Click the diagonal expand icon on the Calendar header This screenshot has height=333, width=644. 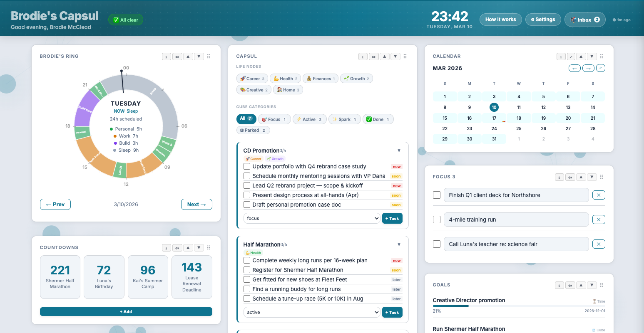pos(600,68)
